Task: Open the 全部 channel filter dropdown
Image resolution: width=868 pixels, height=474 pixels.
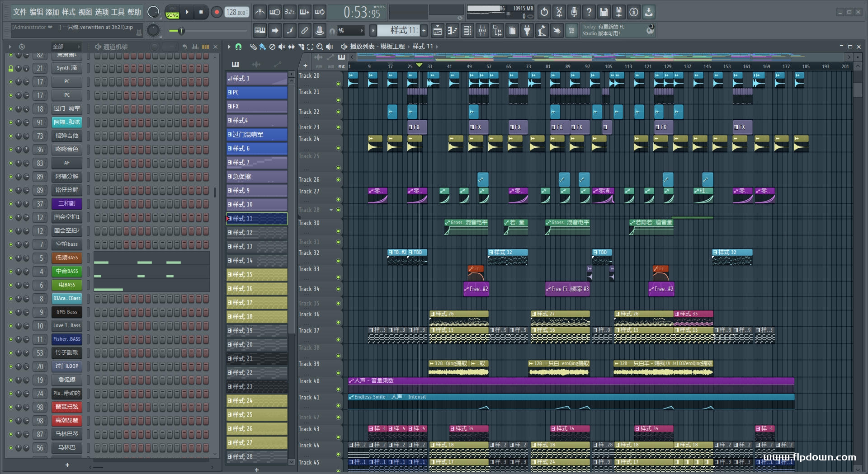Action: (x=66, y=47)
